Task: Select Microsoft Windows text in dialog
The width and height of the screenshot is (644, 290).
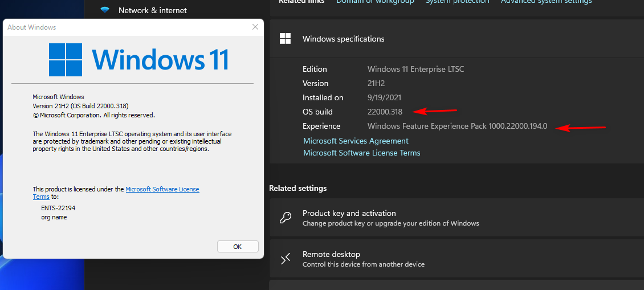Action: [x=58, y=97]
